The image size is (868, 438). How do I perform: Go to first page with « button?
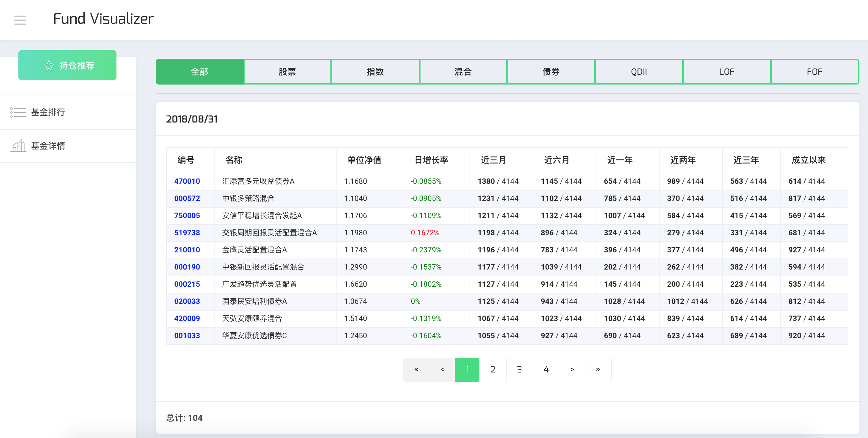416,369
